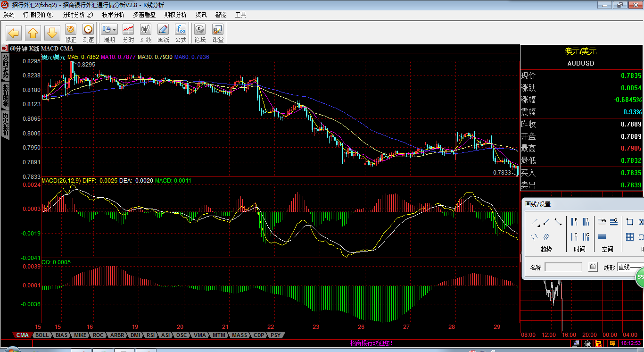Switch to the BOLL indicator tab
This screenshot has width=644, height=352.
pyautogui.click(x=42, y=335)
